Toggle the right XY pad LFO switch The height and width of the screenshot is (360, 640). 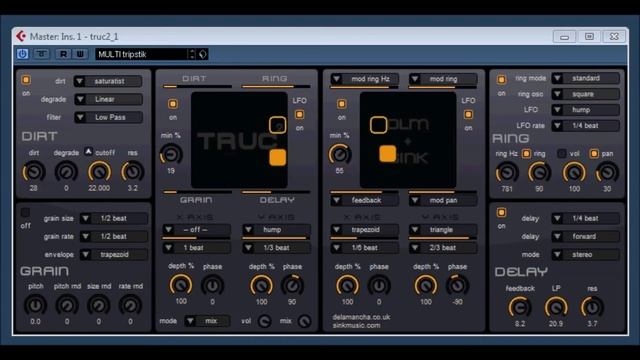tap(468, 115)
